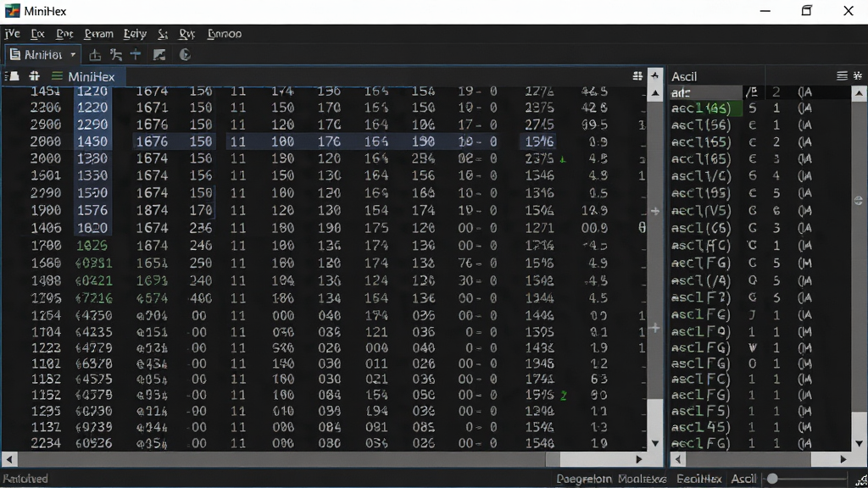
Task: Select the cell '1874' in the hex table
Action: coord(152,210)
